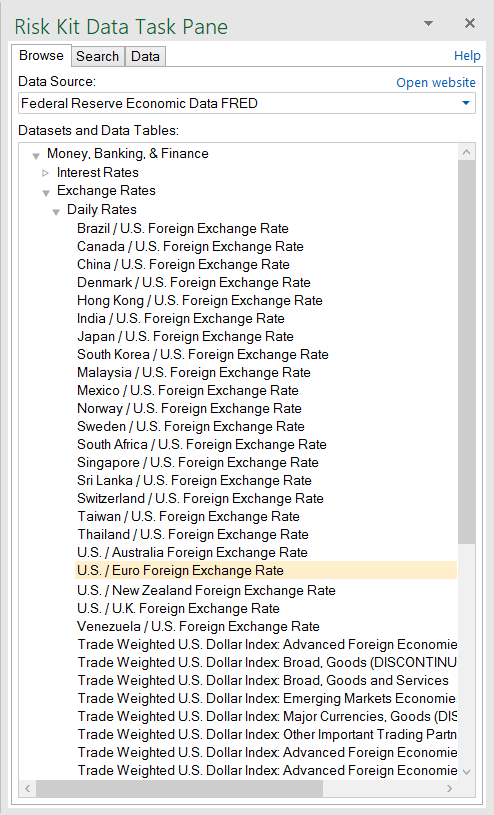Image resolution: width=494 pixels, height=815 pixels.
Task: Select Trade Weighted Index: Broad, Goods and Services
Action: tap(263, 680)
